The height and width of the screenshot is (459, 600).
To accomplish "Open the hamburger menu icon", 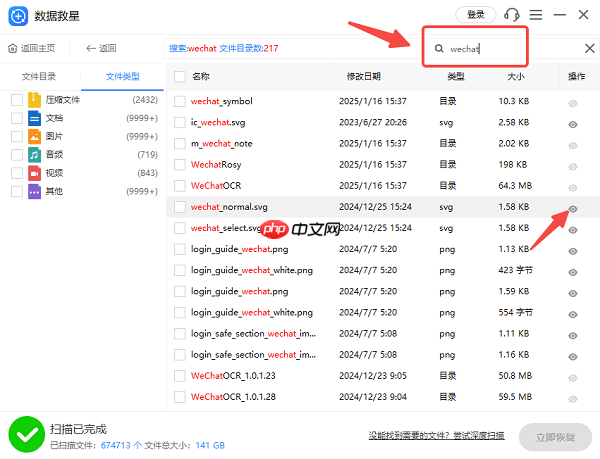I will pyautogui.click(x=536, y=15).
